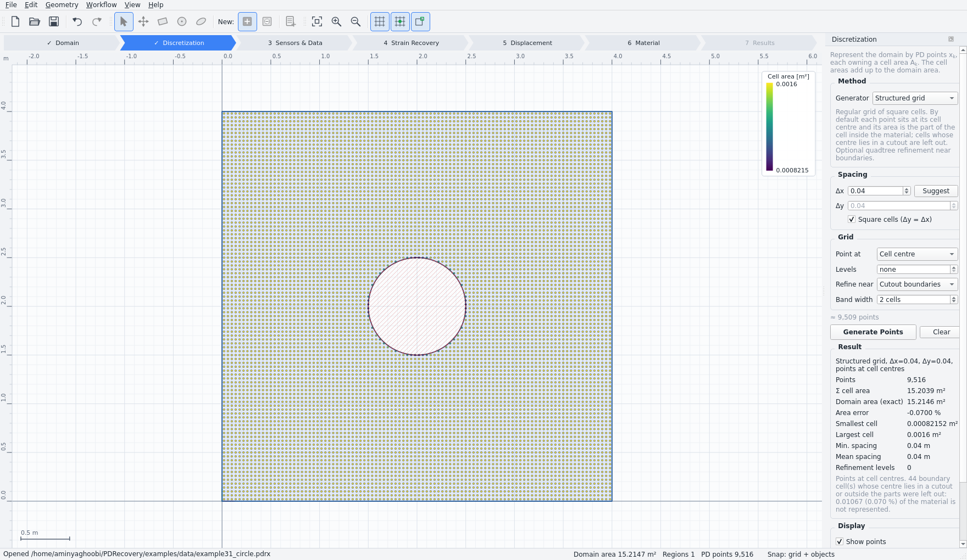Open the Generator dropdown
967x560 pixels.
(915, 98)
